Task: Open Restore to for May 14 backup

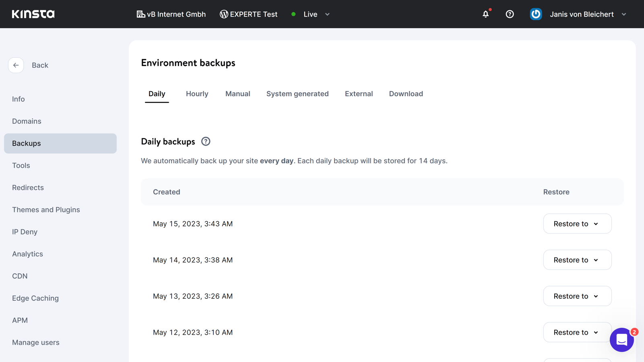Action: click(577, 260)
